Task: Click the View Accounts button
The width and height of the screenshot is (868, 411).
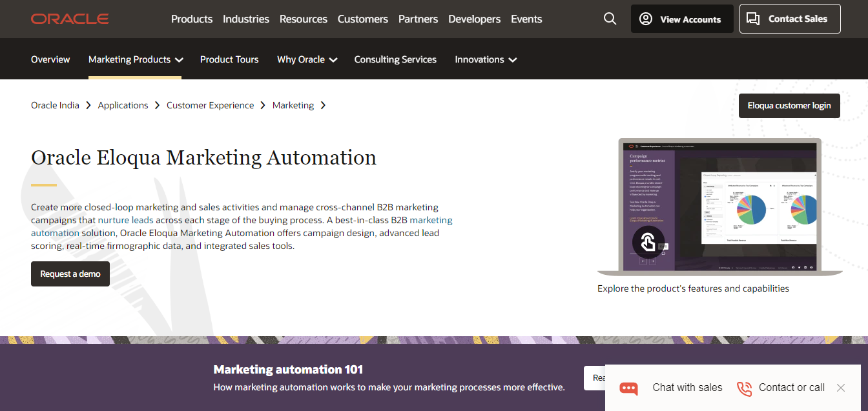Action: pos(682,19)
